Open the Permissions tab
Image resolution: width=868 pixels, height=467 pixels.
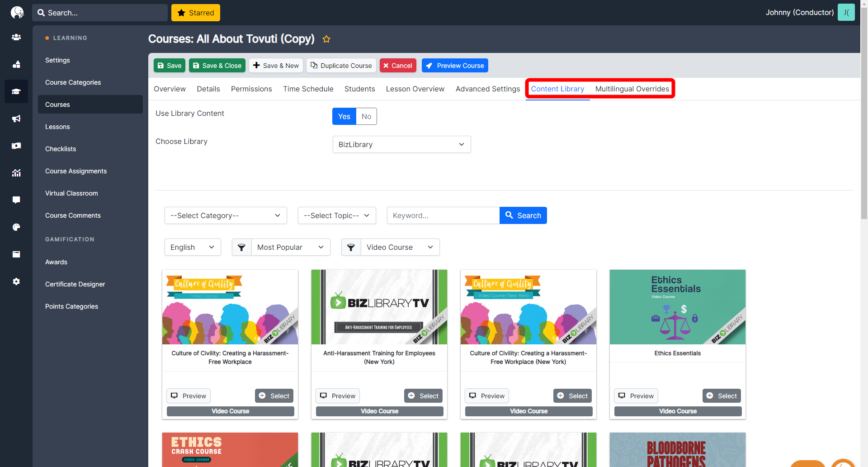(x=251, y=89)
